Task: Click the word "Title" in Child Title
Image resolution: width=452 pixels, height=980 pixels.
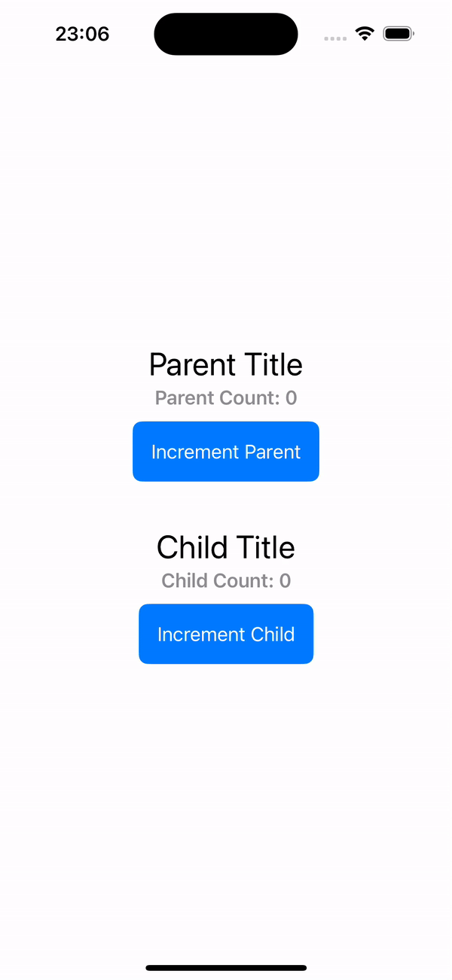Action: point(264,547)
